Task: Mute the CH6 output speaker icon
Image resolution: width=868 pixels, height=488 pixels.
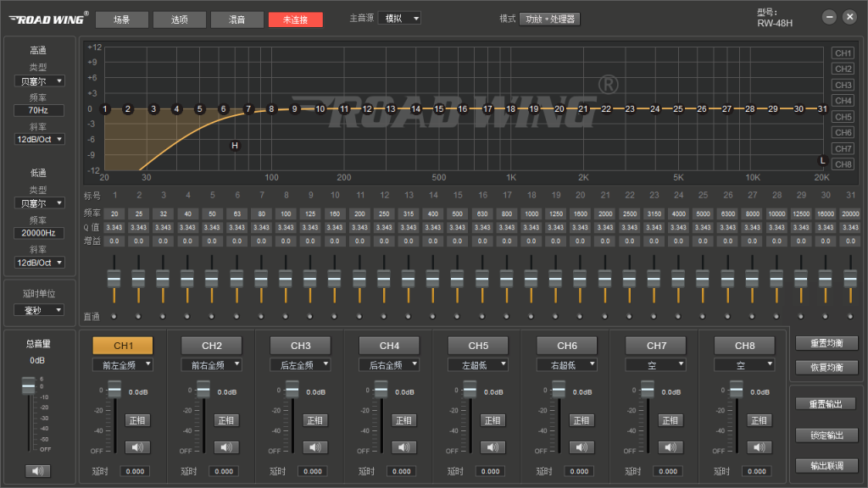Action: tap(581, 447)
